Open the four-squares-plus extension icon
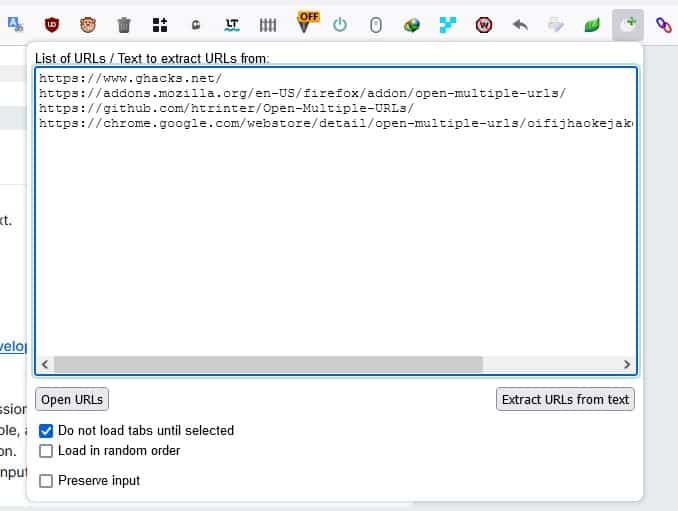This screenshot has height=511, width=678. [160, 25]
